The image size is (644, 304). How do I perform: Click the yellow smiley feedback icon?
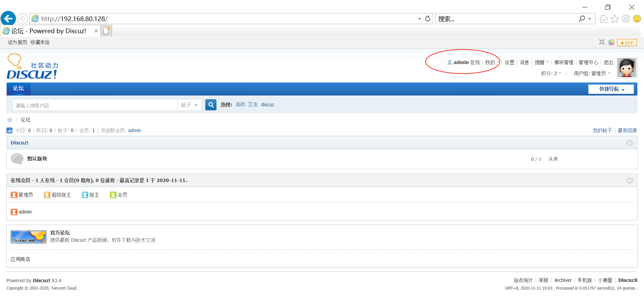point(637,19)
